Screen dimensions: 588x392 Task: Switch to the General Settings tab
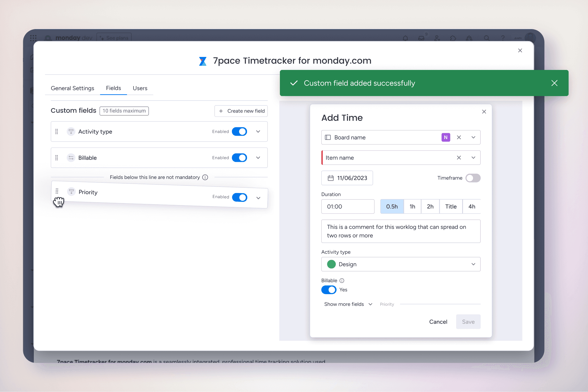(72, 88)
